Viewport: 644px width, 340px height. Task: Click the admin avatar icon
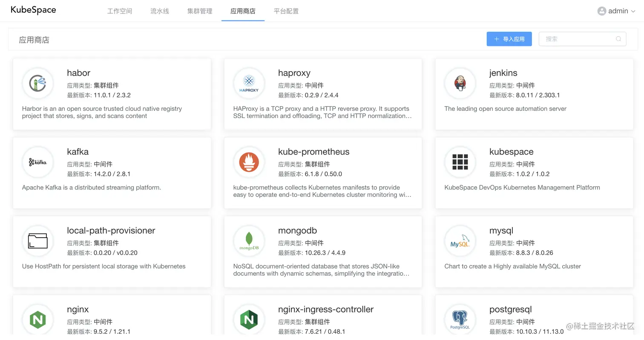[x=602, y=11]
